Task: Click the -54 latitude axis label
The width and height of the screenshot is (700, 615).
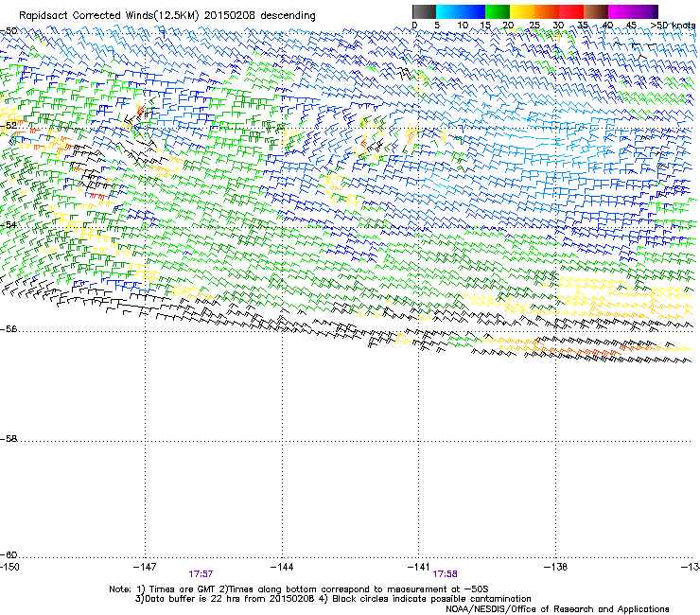Action: pyautogui.click(x=9, y=225)
